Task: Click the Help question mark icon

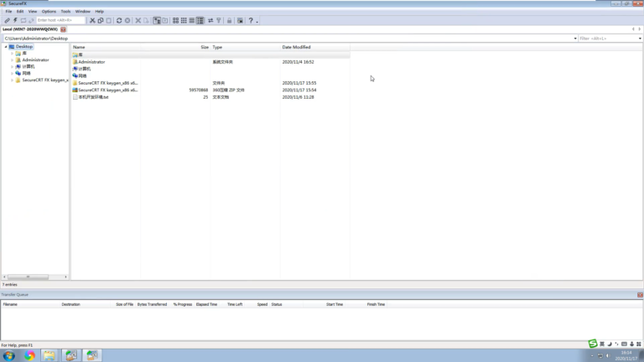Action: pyautogui.click(x=251, y=20)
